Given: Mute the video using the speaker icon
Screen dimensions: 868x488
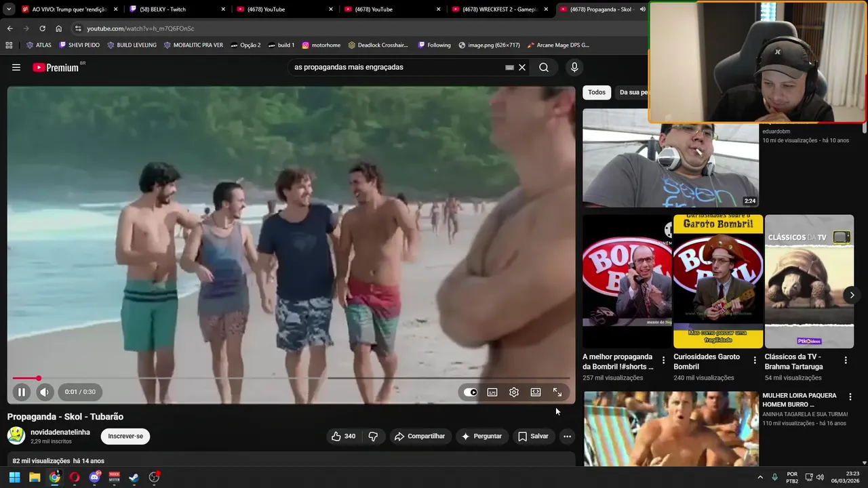Looking at the screenshot, I should click(x=44, y=392).
